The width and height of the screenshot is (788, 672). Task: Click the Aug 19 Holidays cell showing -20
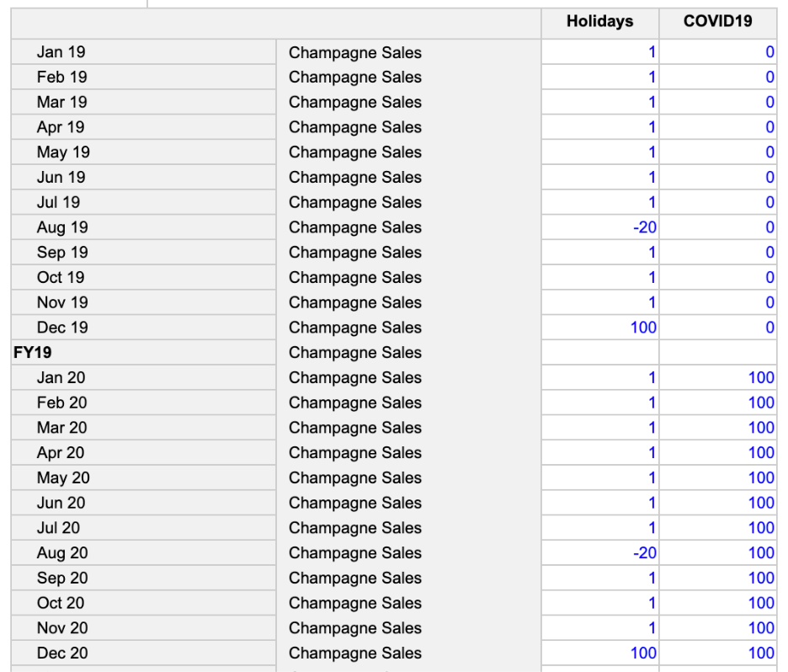[x=600, y=227]
